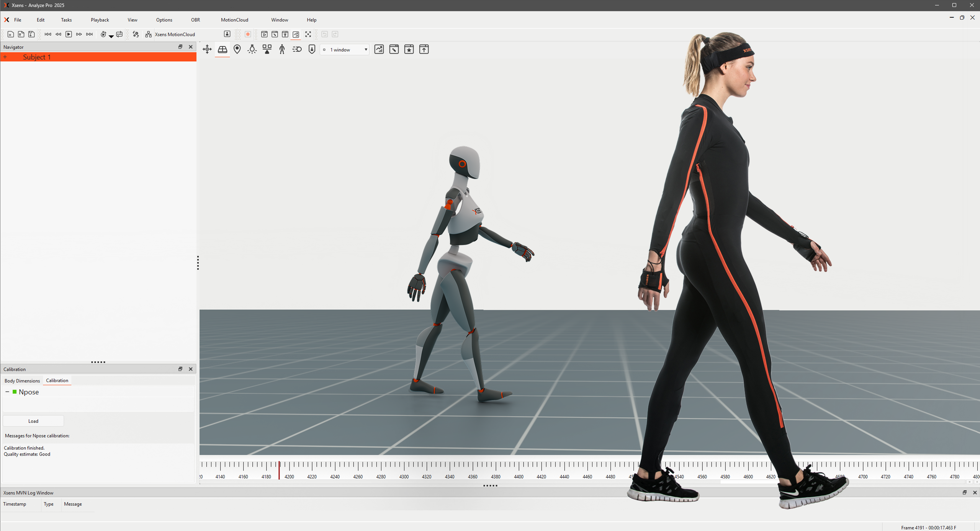980x531 pixels.
Task: Click the fast forward playback button
Action: (79, 34)
